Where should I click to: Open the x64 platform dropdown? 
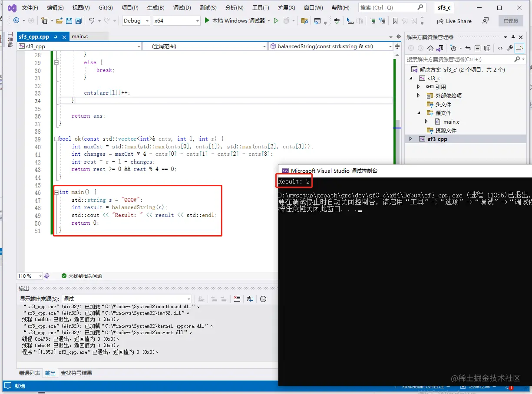click(x=198, y=21)
